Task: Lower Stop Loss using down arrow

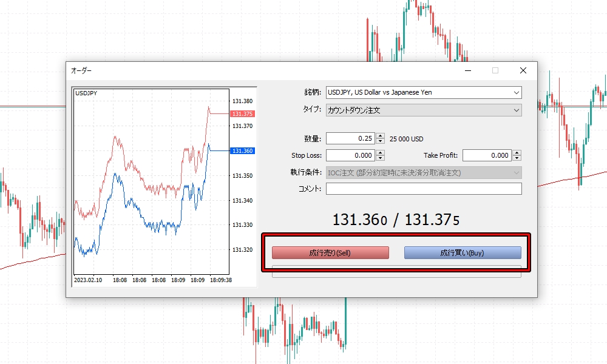Action: (x=381, y=158)
